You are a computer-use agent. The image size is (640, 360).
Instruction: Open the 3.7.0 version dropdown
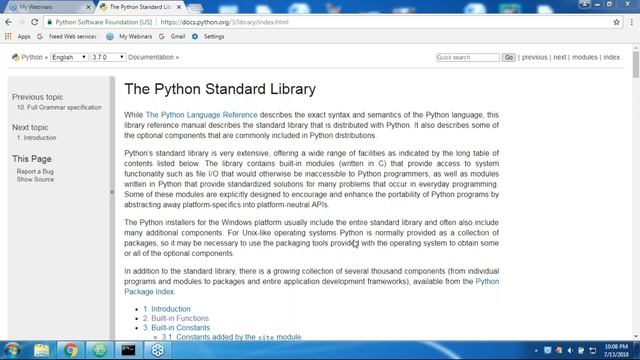(x=108, y=57)
